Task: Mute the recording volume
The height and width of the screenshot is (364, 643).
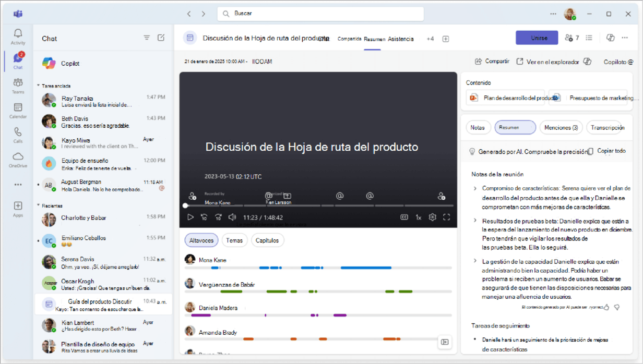Action: [x=232, y=217]
